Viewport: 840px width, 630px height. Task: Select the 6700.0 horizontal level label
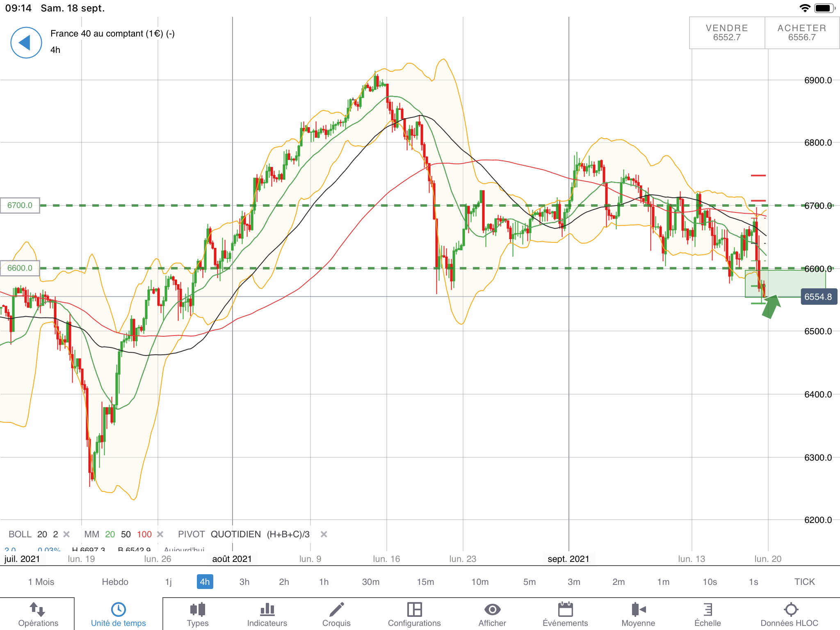tap(20, 205)
